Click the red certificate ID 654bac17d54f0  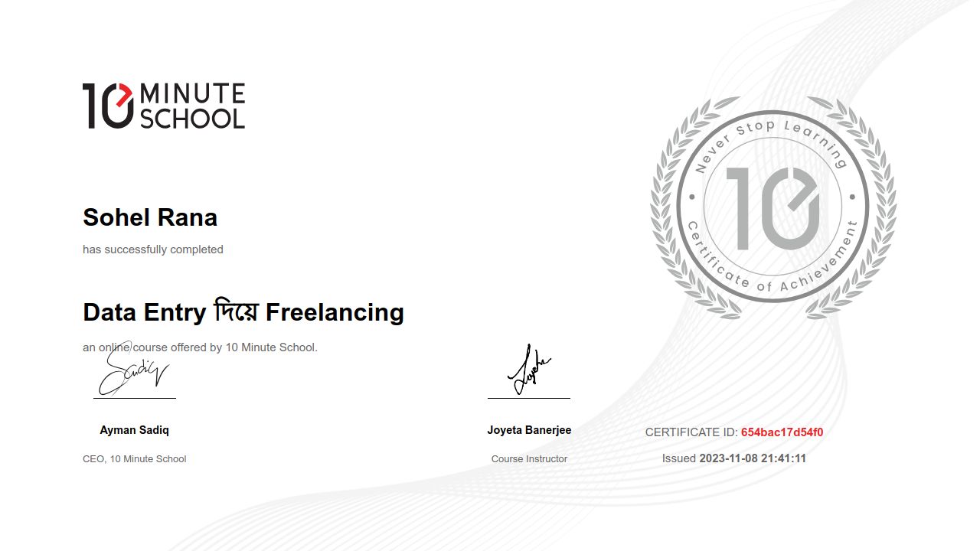(x=782, y=432)
